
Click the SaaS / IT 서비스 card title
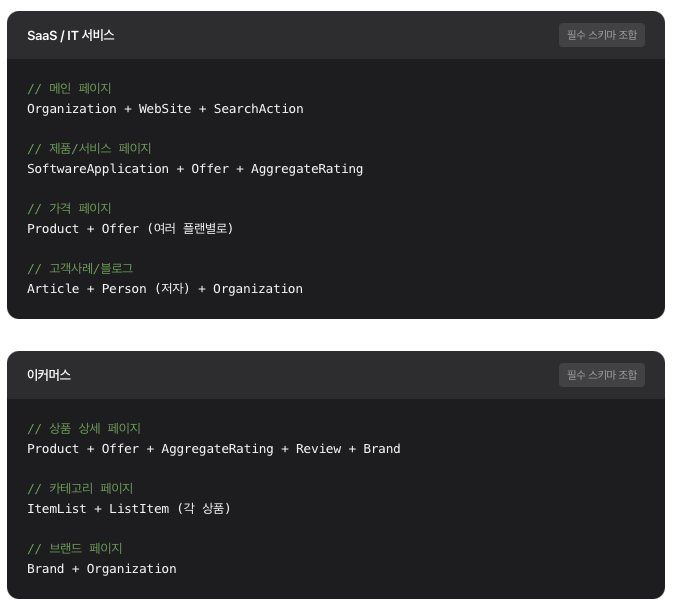pyautogui.click(x=71, y=35)
